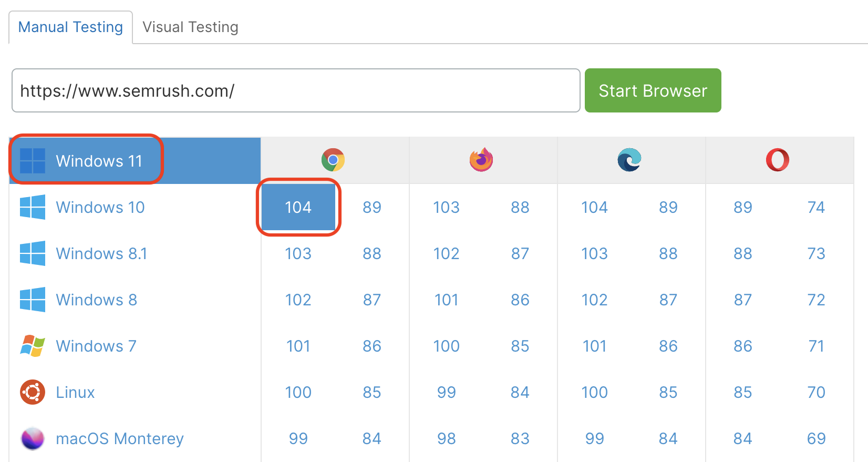This screenshot has height=462, width=868.
Task: Select Windows 10 operating system
Action: point(100,207)
